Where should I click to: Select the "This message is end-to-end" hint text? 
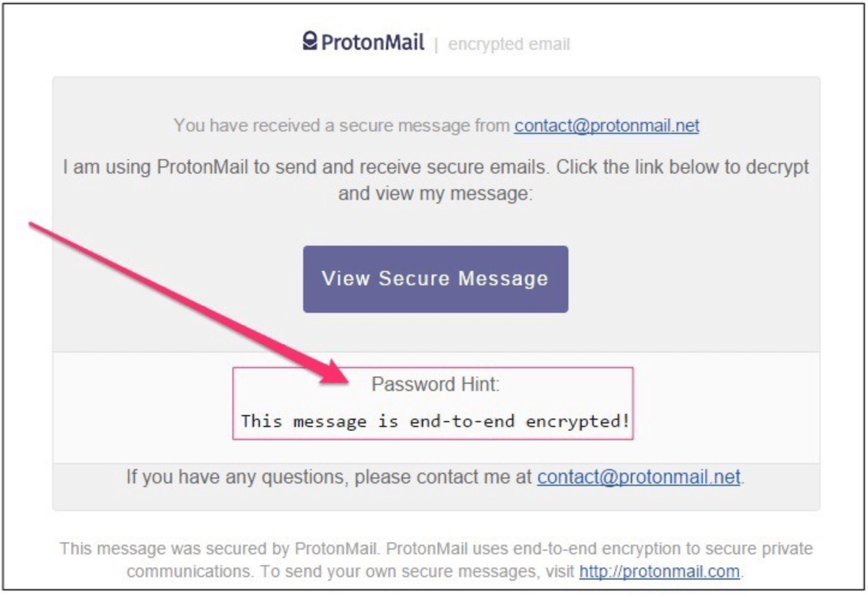pos(378,422)
